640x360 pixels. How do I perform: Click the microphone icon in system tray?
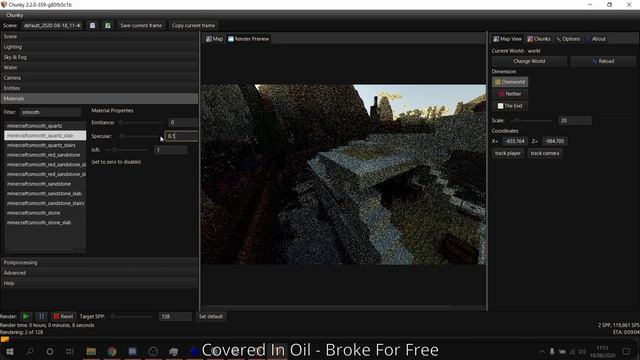click(x=552, y=351)
